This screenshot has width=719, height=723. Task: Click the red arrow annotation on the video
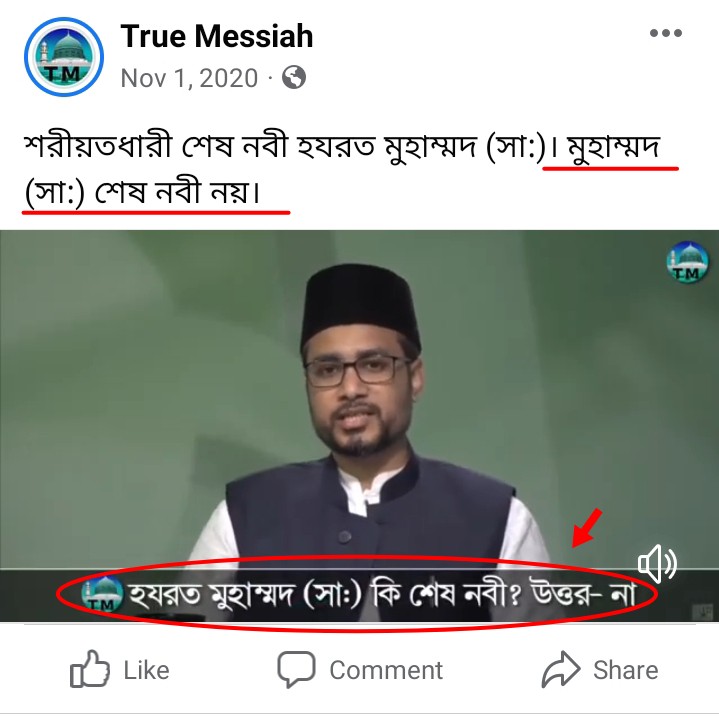(x=587, y=528)
